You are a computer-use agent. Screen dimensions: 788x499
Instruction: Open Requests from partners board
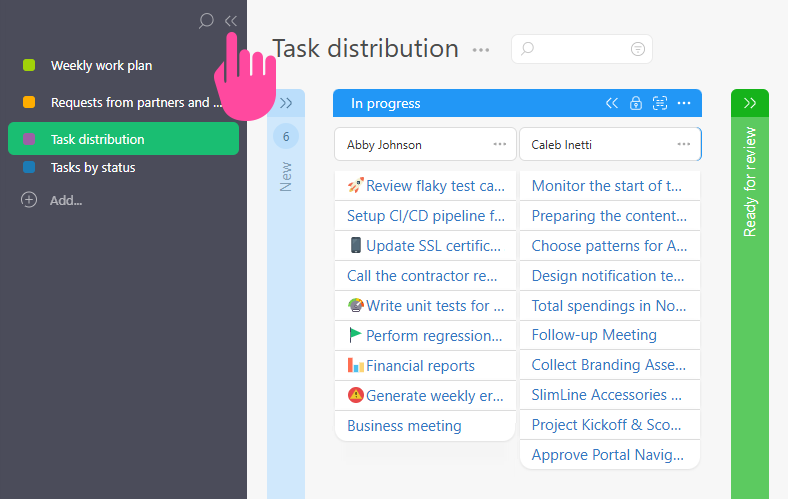(x=130, y=102)
